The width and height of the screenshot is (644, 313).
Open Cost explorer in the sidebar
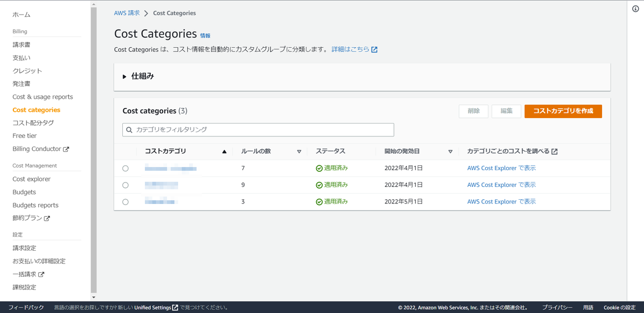(32, 179)
